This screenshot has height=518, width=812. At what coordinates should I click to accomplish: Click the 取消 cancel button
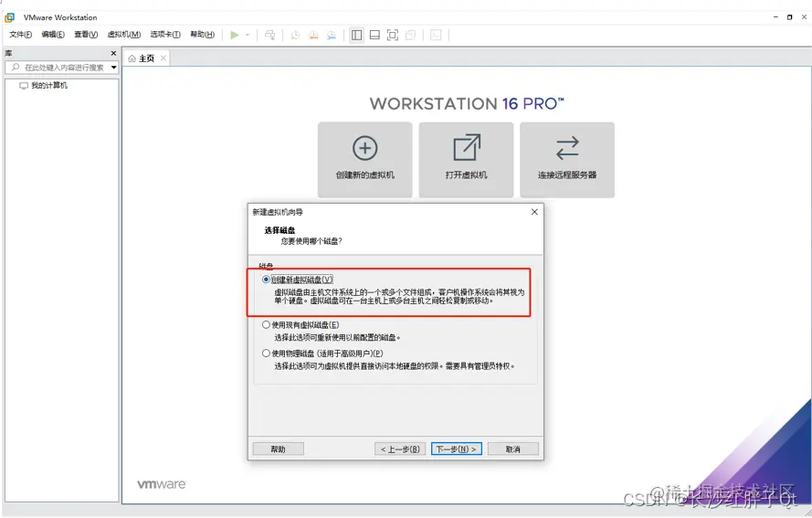coord(513,449)
